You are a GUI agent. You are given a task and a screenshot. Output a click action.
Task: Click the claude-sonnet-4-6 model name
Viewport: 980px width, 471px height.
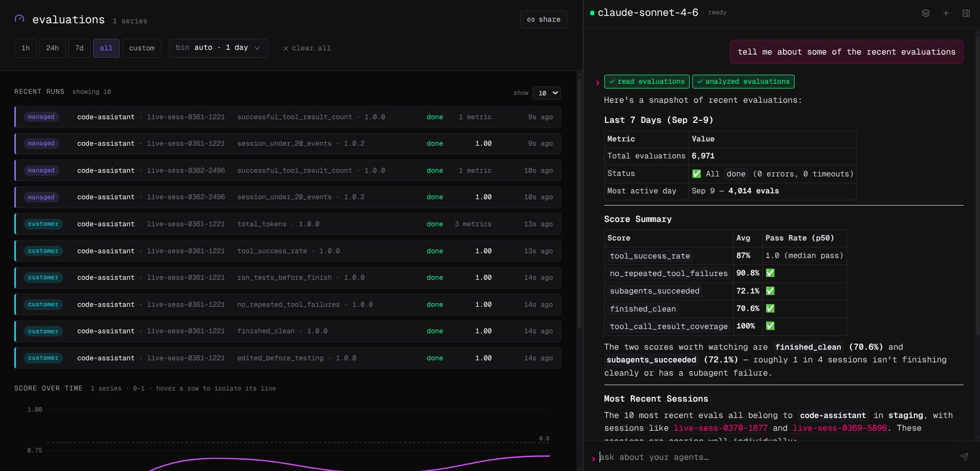(648, 13)
